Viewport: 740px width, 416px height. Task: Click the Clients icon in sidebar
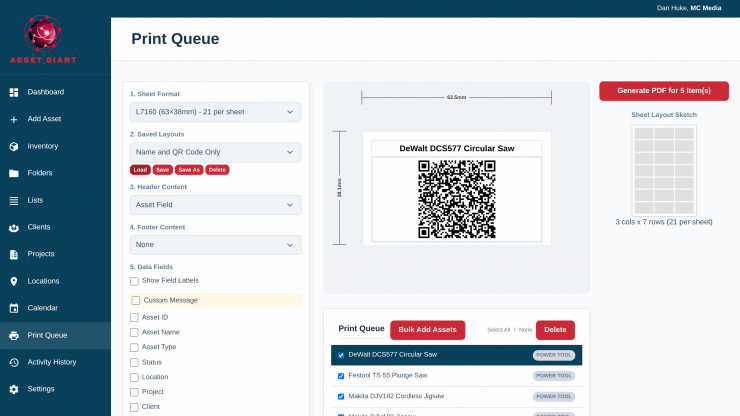tap(14, 228)
